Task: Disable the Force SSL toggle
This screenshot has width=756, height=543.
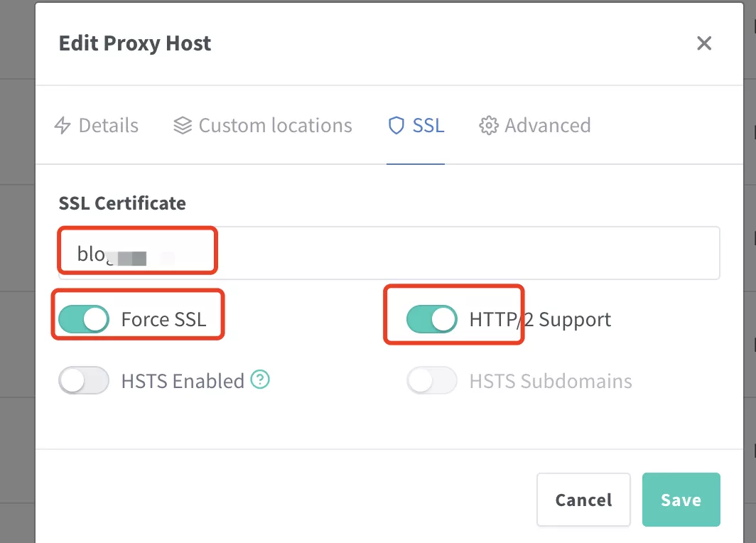Action: (x=83, y=319)
